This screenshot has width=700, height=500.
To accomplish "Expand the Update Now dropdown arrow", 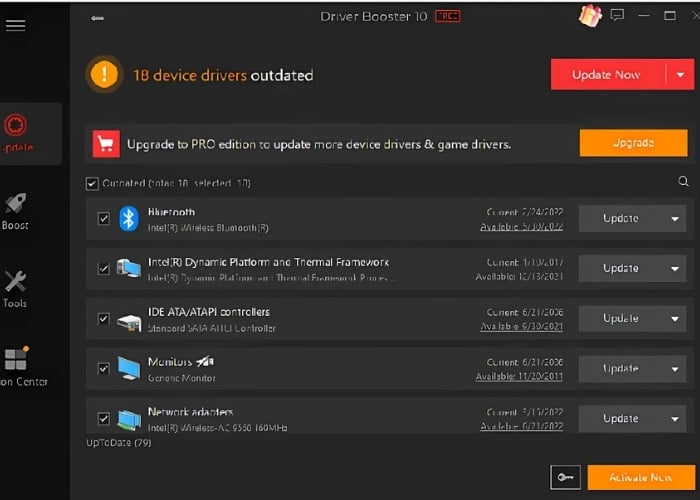I will [680, 75].
